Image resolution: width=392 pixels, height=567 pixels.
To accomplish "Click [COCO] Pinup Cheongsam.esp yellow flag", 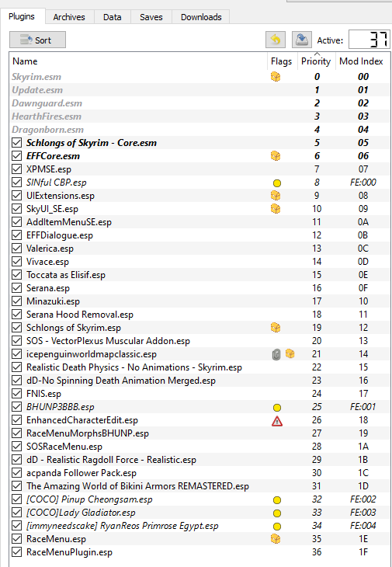I will [x=277, y=500].
